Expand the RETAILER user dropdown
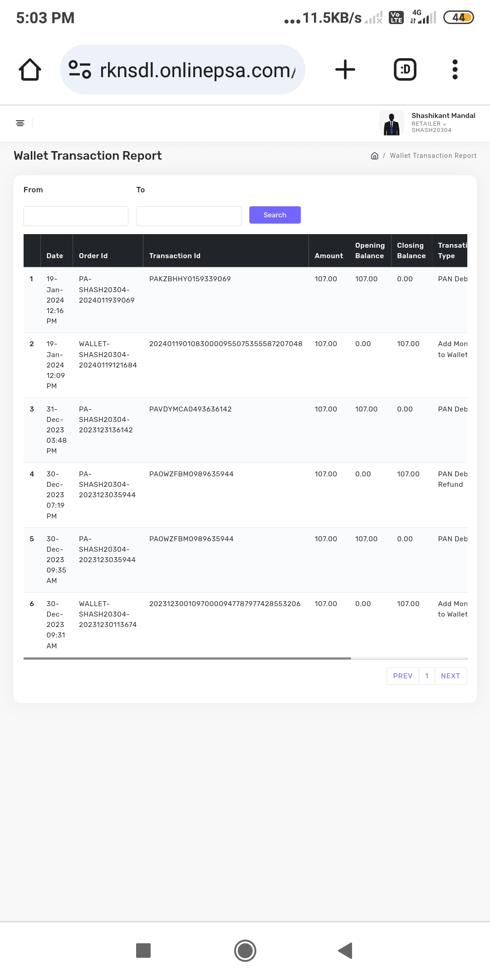This screenshot has height=980, width=490. click(x=429, y=124)
